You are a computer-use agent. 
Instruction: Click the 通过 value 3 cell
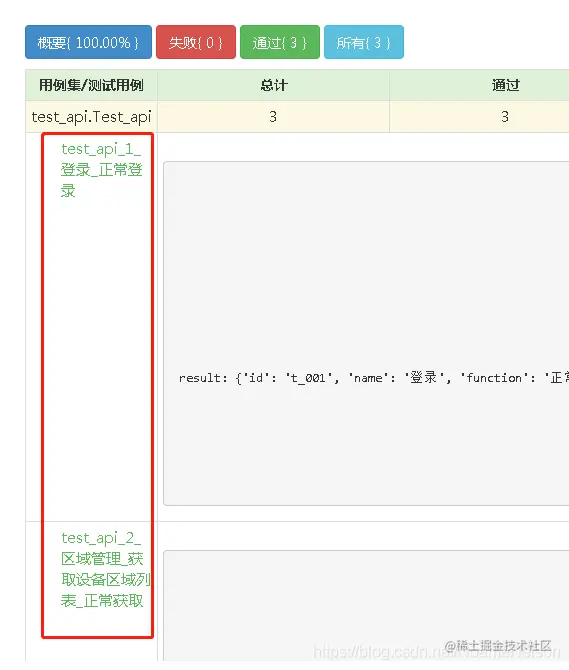tap(505, 117)
